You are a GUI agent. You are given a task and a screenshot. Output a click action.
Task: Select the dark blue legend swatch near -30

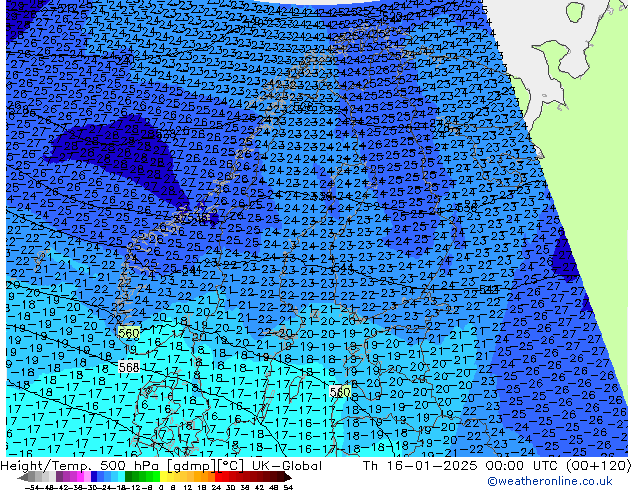pyautogui.click(x=94, y=477)
